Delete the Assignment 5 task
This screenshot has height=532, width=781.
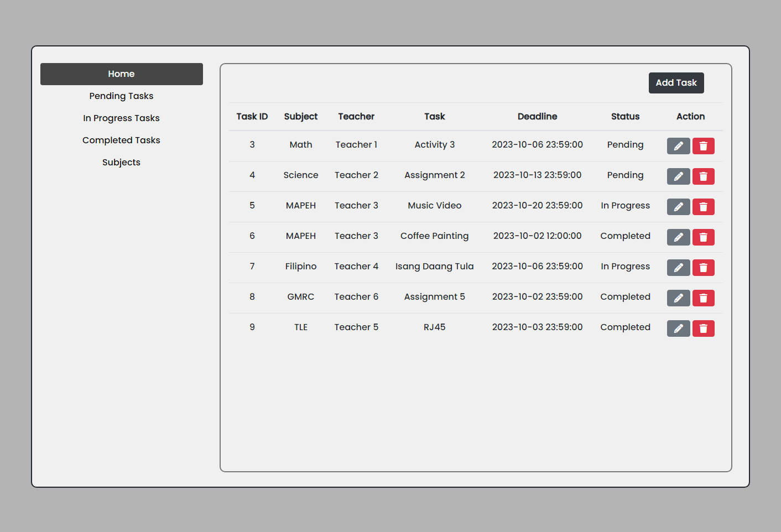pyautogui.click(x=703, y=298)
